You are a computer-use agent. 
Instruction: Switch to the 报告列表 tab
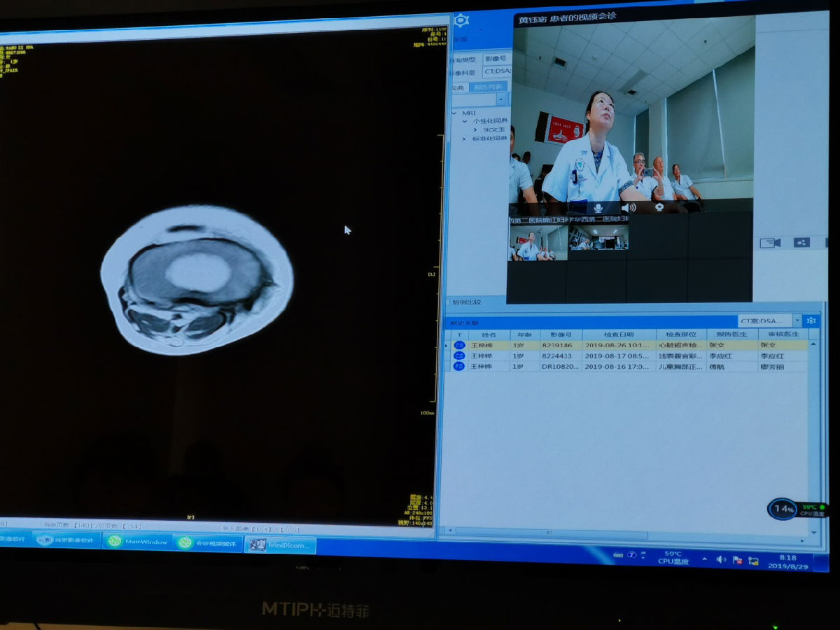pyautogui.click(x=488, y=87)
